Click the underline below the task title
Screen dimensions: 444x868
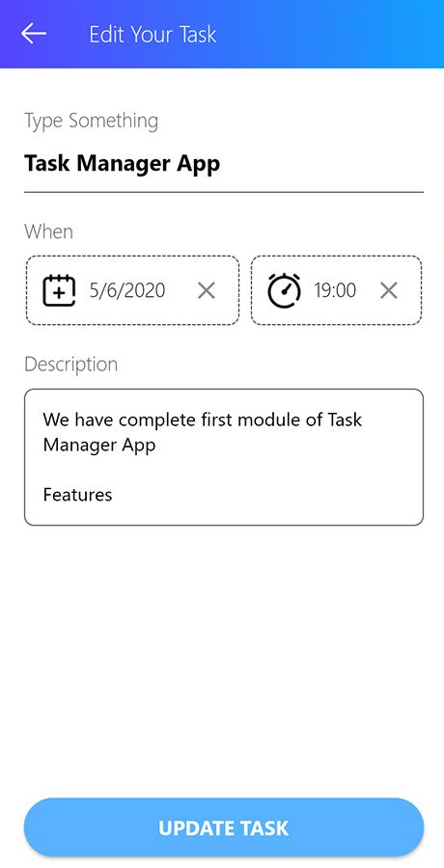224,192
